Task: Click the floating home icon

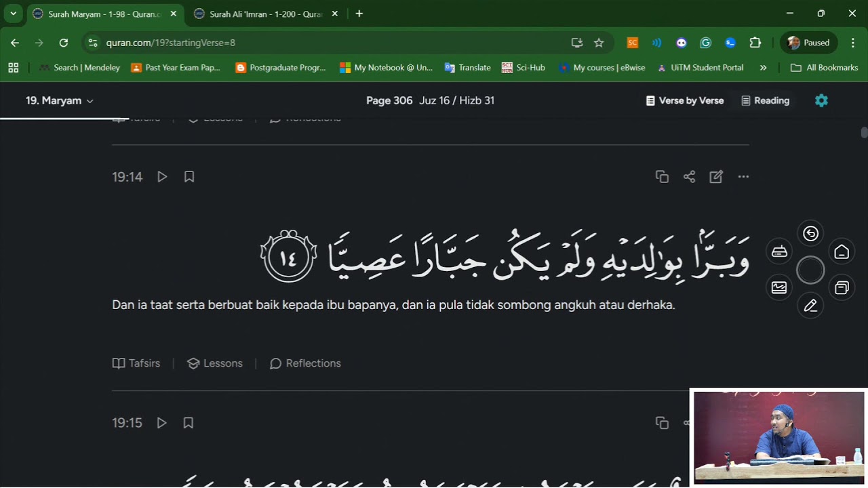Action: click(x=842, y=252)
